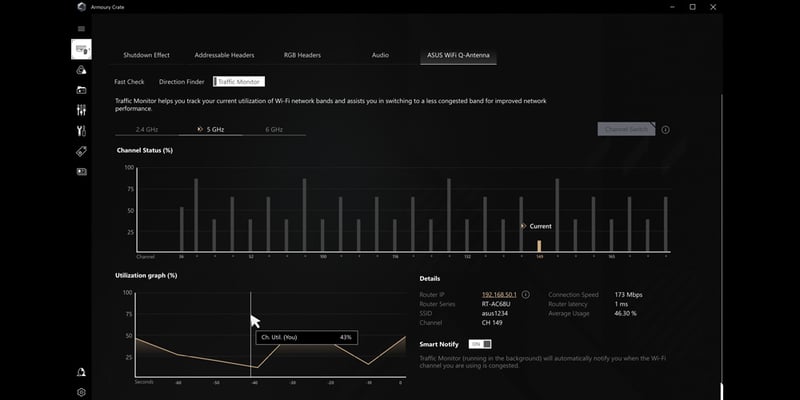
Task: Click the info icon beside Channel Switch
Action: (665, 130)
